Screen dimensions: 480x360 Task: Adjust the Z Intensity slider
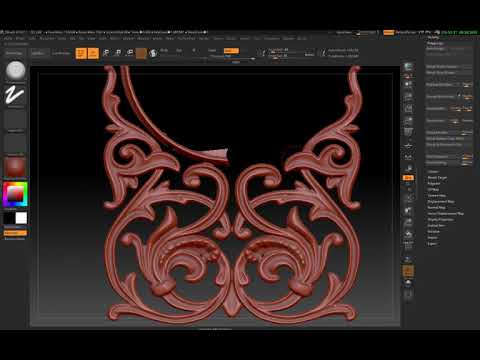coord(233,57)
